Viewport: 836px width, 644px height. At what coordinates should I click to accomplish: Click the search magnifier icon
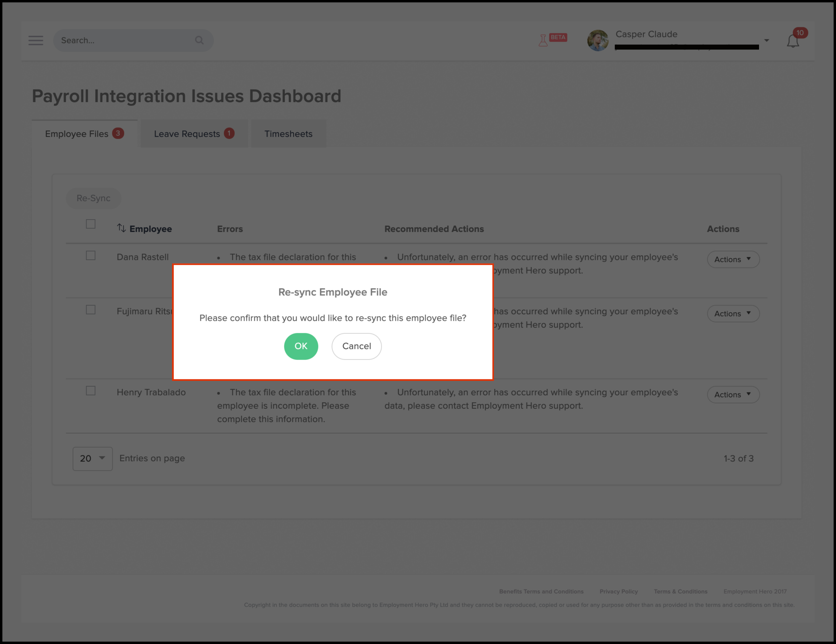(x=199, y=40)
